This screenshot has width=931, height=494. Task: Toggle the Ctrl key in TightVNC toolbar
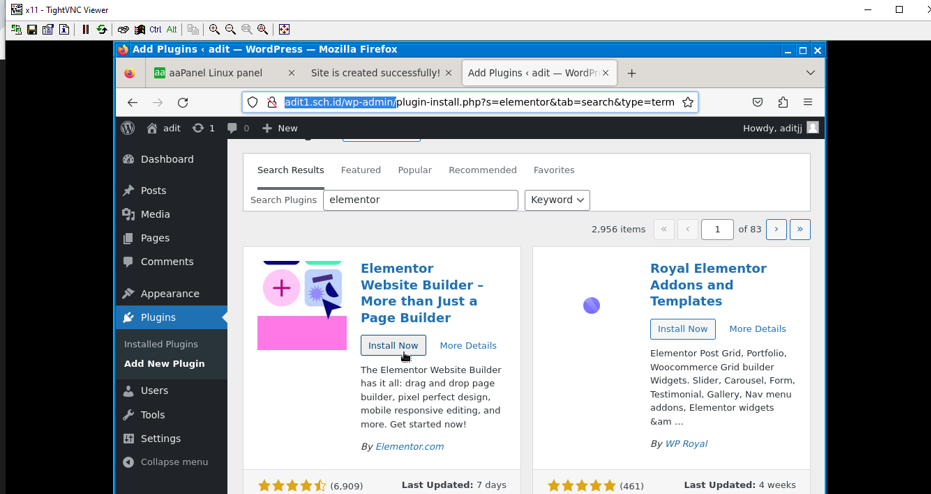pyautogui.click(x=156, y=29)
